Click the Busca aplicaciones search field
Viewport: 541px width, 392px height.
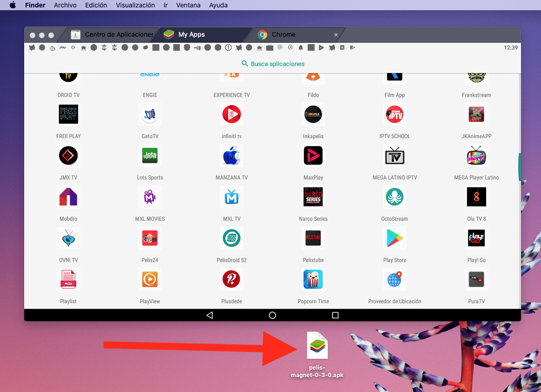[273, 64]
